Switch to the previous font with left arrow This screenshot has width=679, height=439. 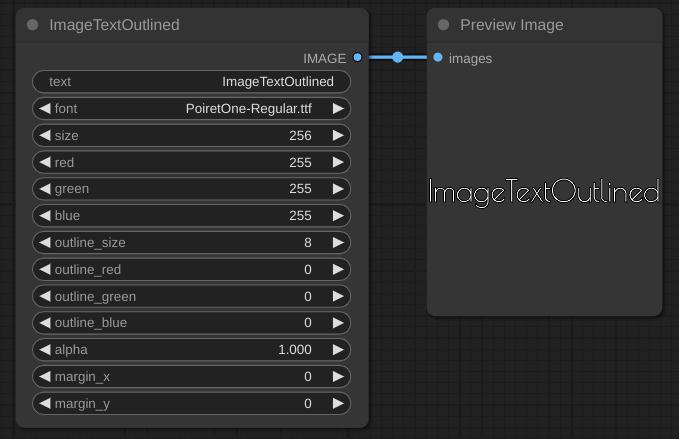click(x=44, y=108)
